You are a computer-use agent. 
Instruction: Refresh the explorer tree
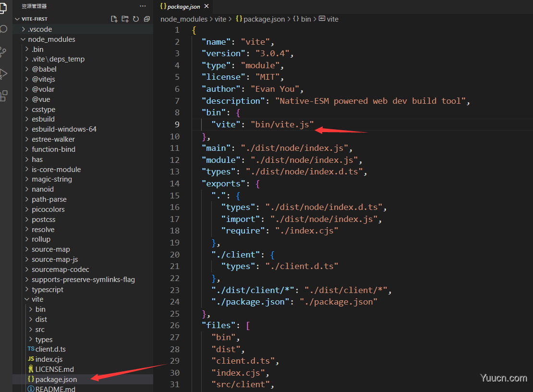pyautogui.click(x=136, y=19)
